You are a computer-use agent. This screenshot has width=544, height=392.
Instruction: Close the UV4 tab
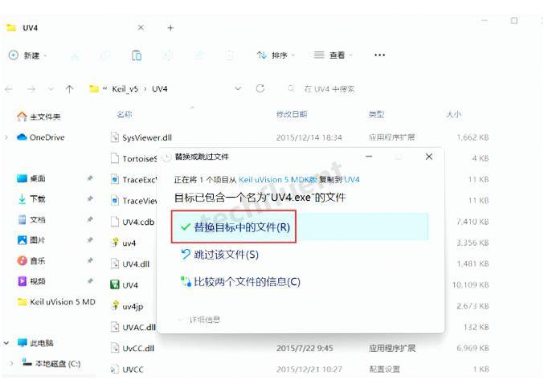click(x=141, y=27)
